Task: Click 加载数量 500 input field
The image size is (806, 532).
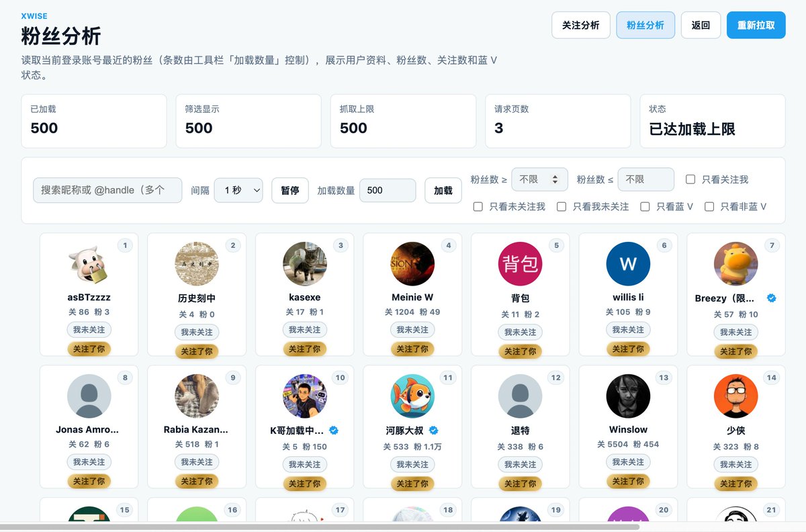Action: click(x=388, y=190)
